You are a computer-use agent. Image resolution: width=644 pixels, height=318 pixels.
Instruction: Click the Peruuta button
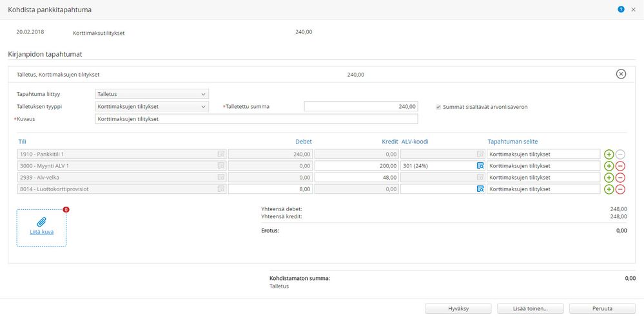click(x=603, y=308)
